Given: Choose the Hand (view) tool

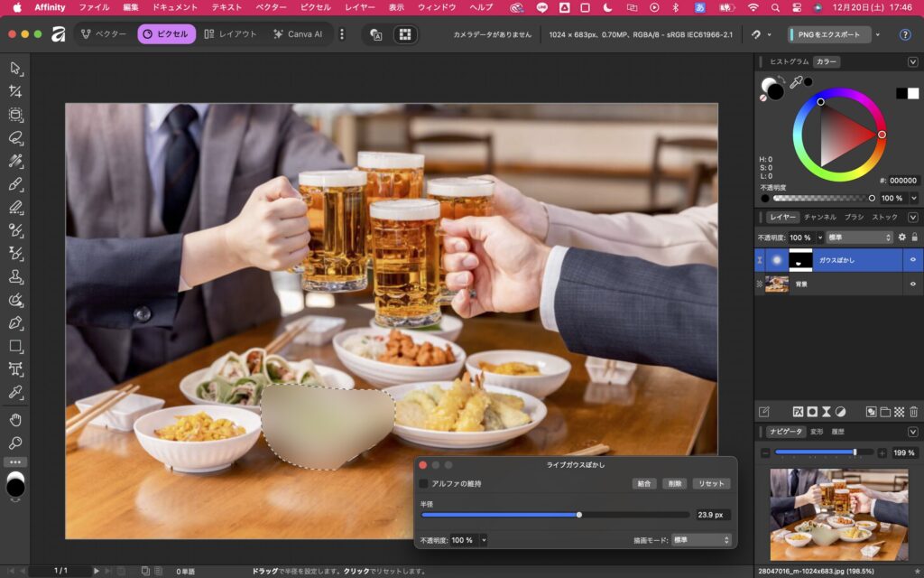Looking at the screenshot, I should pyautogui.click(x=15, y=420).
